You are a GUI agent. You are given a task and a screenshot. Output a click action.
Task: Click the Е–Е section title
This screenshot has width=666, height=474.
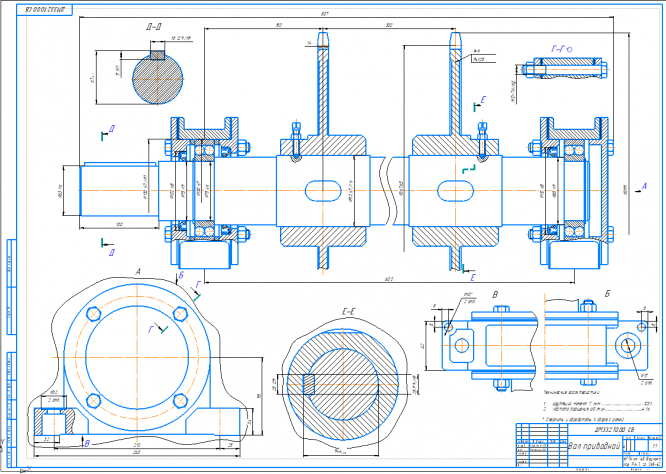(348, 313)
